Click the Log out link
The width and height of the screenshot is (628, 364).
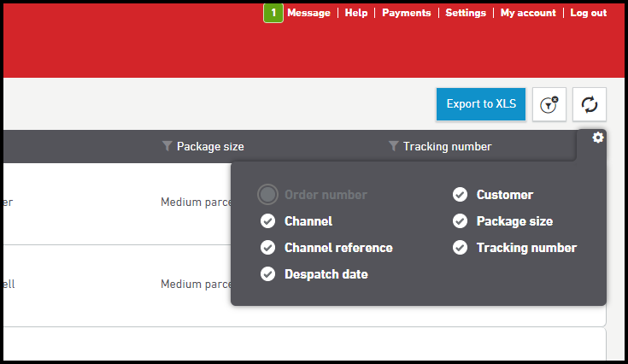[x=588, y=13]
